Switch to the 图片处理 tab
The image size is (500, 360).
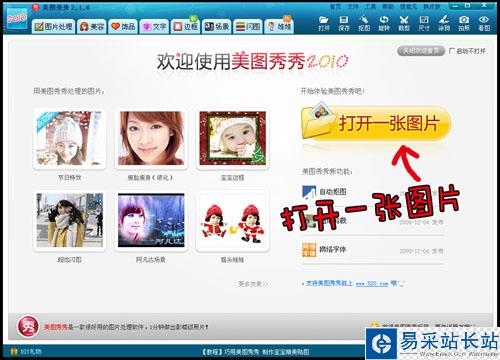pyautogui.click(x=53, y=26)
